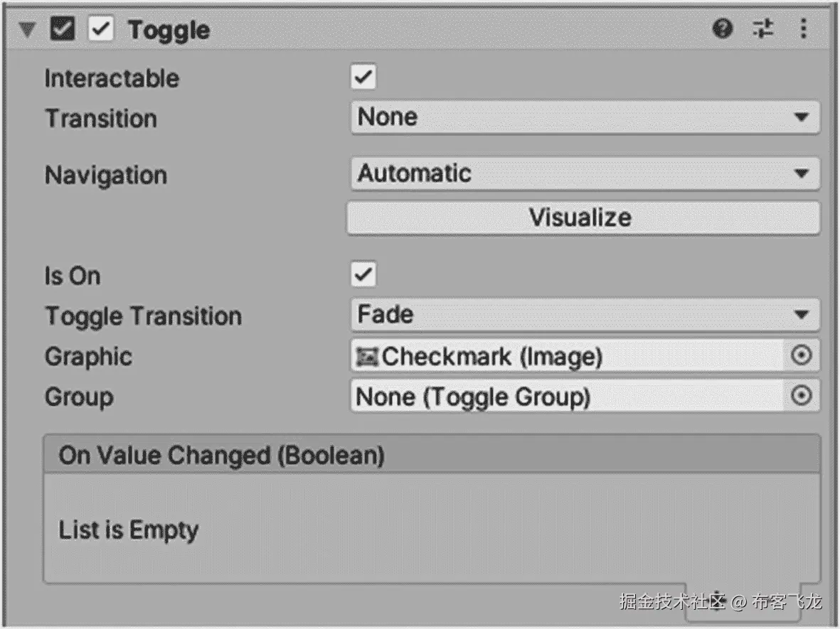Image resolution: width=840 pixels, height=629 pixels.
Task: Click the Visualize button
Action: [583, 217]
